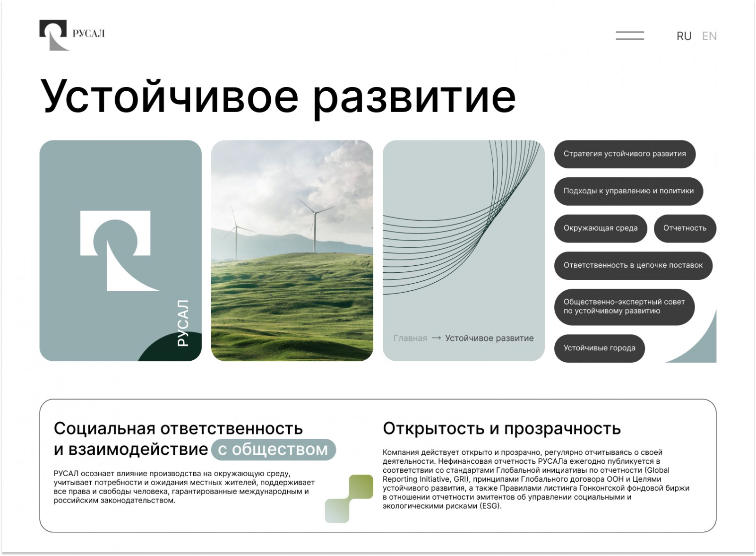Click the white РУСАЛ emblem card
This screenshot has height=556, width=756.
pyautogui.click(x=120, y=251)
